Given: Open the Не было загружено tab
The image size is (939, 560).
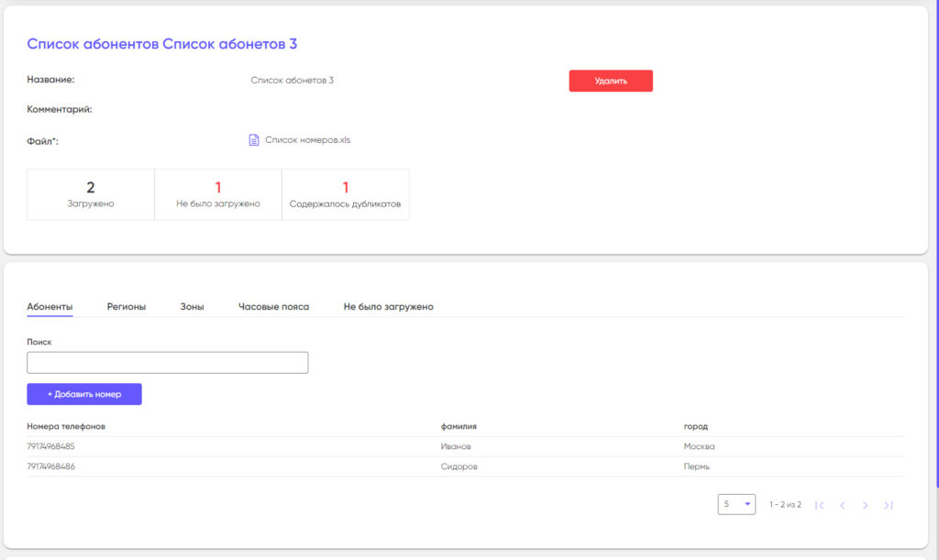Looking at the screenshot, I should [388, 307].
